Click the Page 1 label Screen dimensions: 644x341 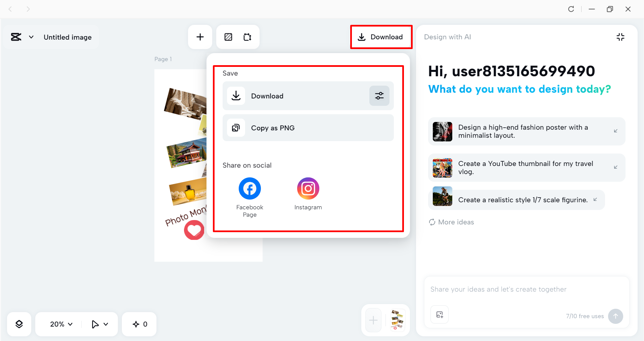point(163,59)
